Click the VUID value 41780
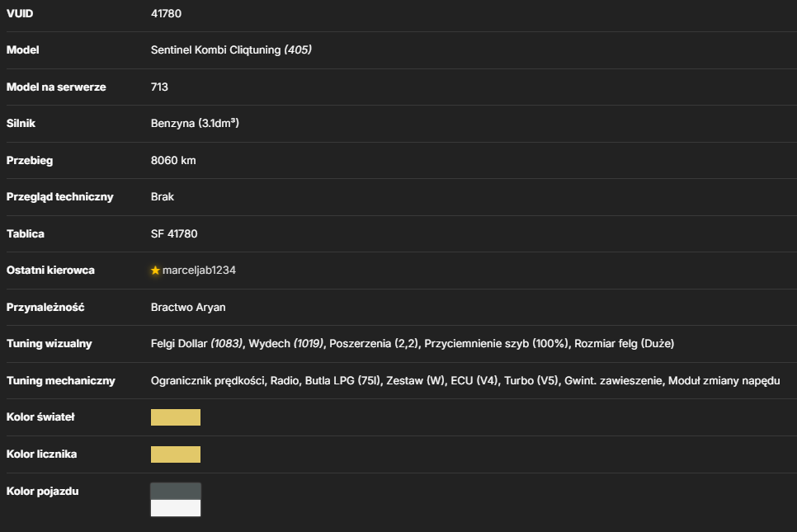 coord(166,14)
